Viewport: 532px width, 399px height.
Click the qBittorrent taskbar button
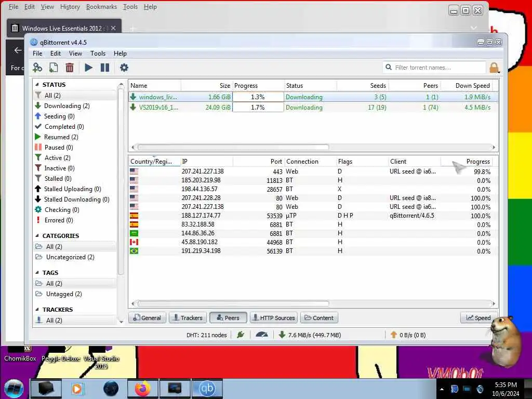(207, 389)
